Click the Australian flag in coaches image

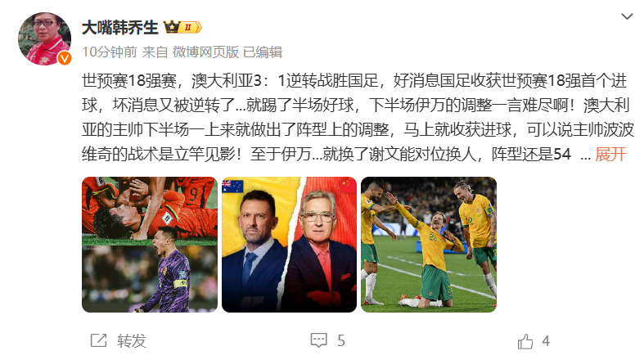coord(232,186)
